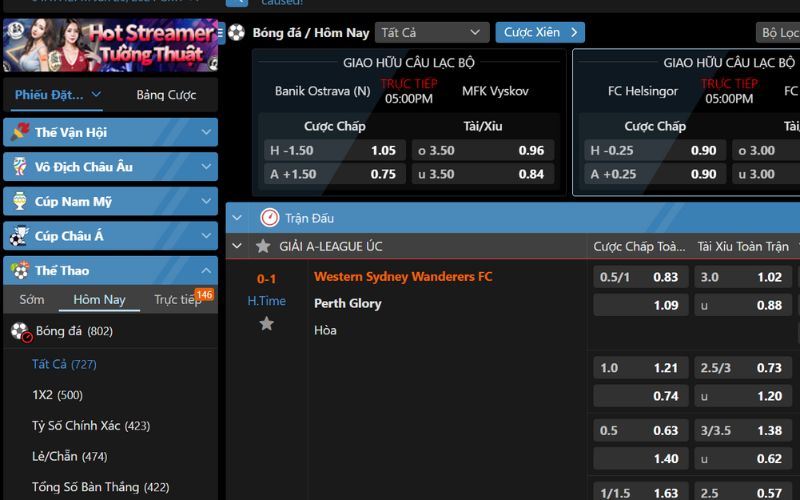Bet H -0.25 at 0.90 for FC Helsingor

655,151
